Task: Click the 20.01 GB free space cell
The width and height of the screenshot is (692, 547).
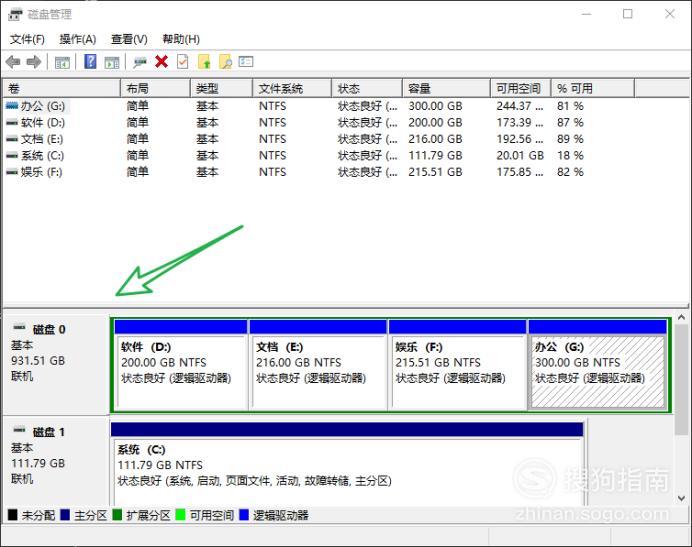Action: click(x=520, y=155)
